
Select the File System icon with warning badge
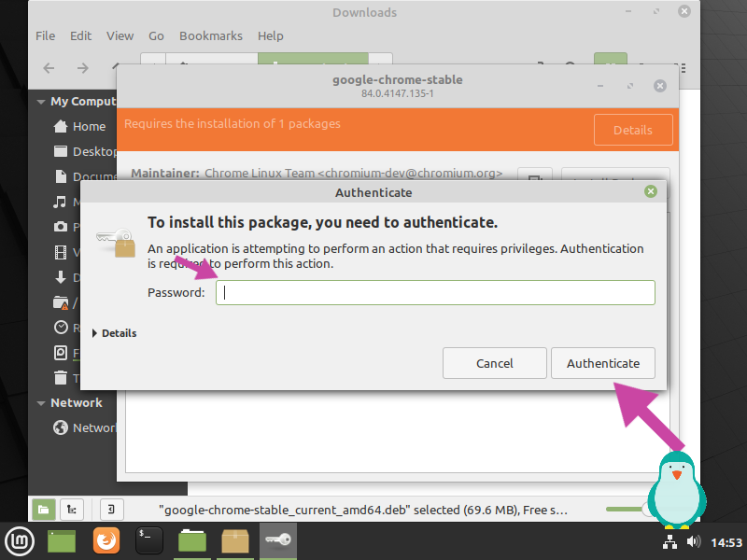pyautogui.click(x=61, y=302)
